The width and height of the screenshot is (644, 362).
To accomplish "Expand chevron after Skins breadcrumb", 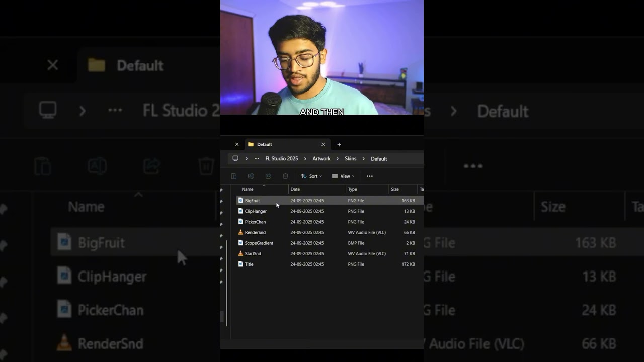I will point(363,159).
